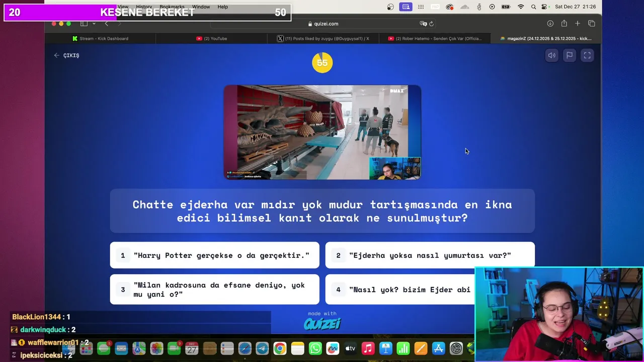Click the question image thumbnail
Viewport: 644px width, 362px height.
click(323, 132)
